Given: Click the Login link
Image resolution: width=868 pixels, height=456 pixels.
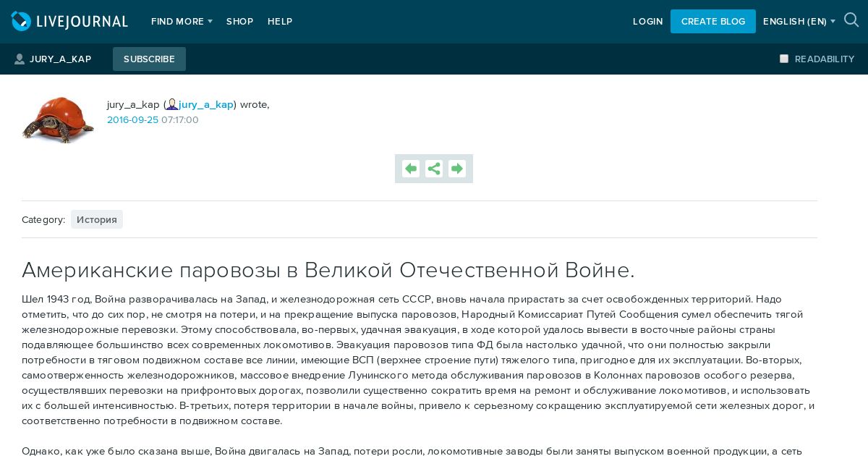Looking at the screenshot, I should tap(647, 22).
